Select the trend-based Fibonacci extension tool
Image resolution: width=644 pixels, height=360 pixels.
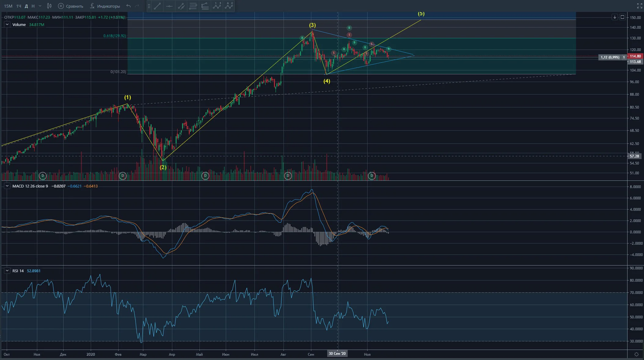[205, 6]
